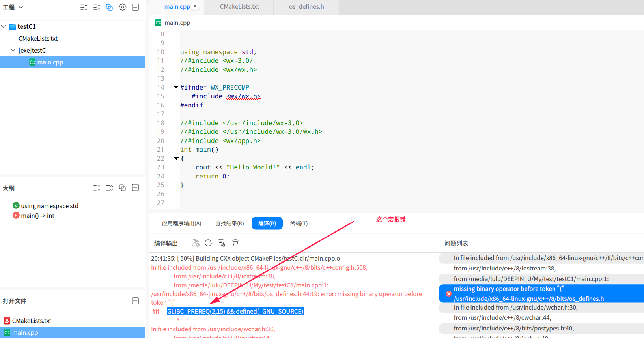Click the cancel build hammer icon

pos(196,243)
